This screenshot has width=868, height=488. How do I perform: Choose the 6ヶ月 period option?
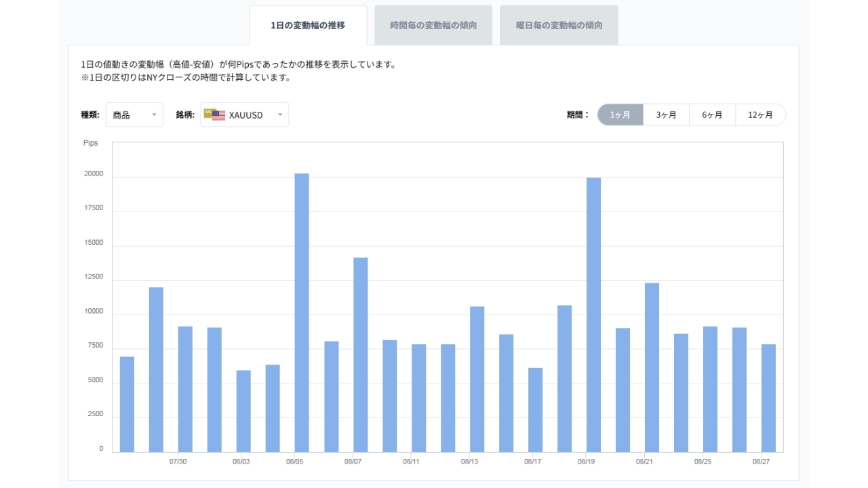click(x=712, y=115)
